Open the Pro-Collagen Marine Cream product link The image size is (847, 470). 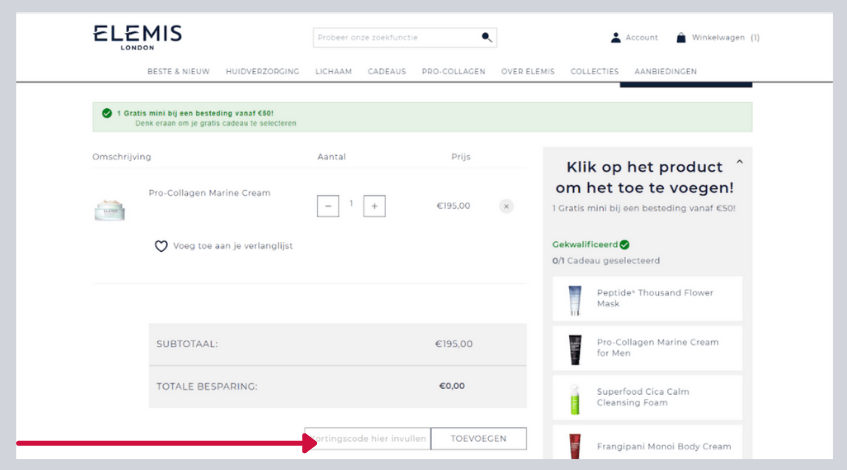point(210,193)
